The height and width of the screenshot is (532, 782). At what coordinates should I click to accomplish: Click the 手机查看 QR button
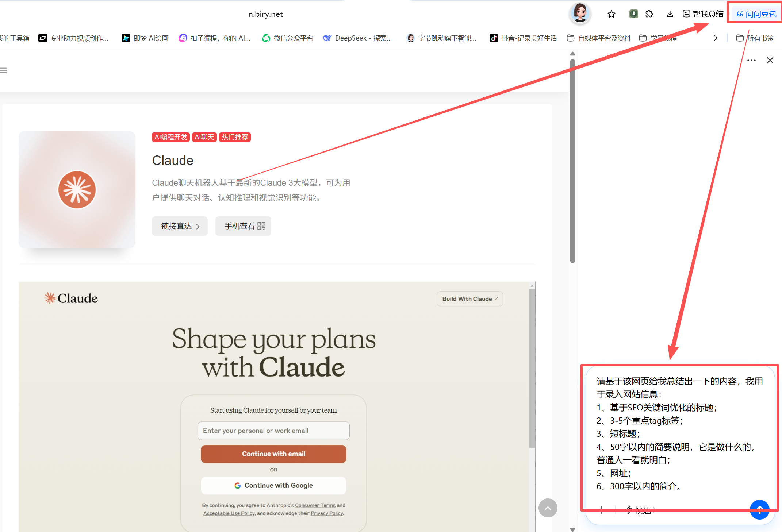pos(243,226)
